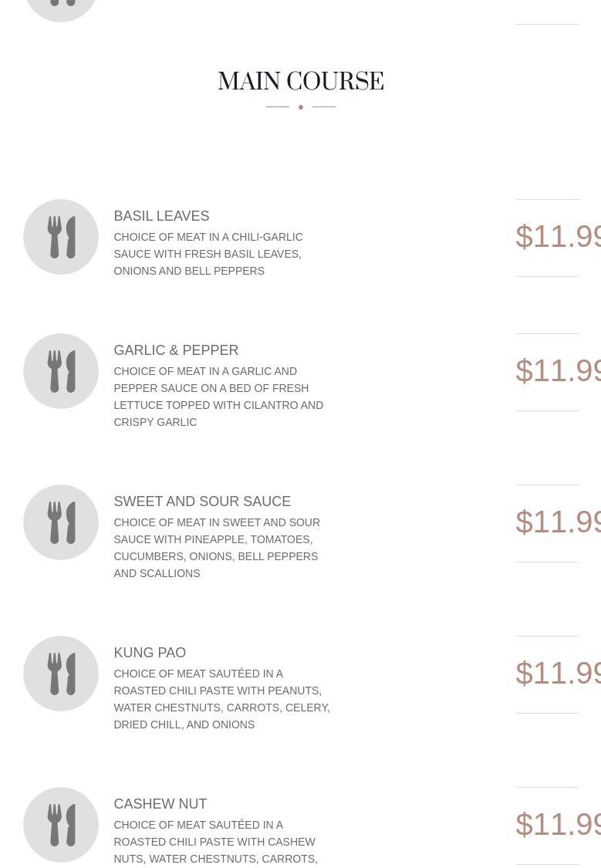Click the Kung Pao $11.99 price
The height and width of the screenshot is (868, 601).
coord(558,673)
